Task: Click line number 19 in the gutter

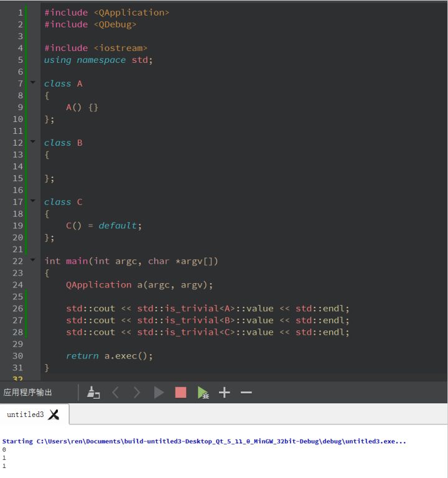Action: pos(17,225)
